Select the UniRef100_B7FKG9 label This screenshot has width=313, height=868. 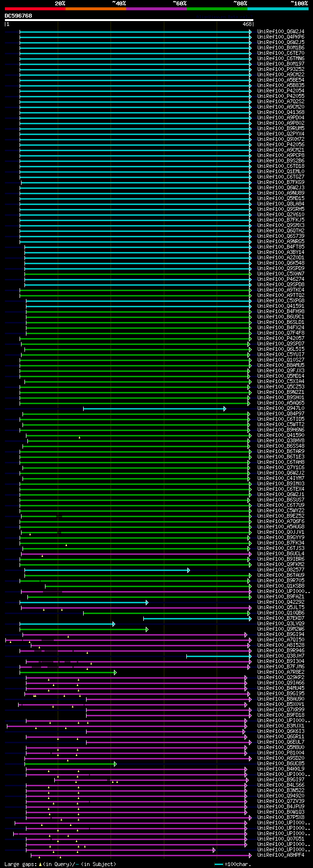(x=281, y=182)
